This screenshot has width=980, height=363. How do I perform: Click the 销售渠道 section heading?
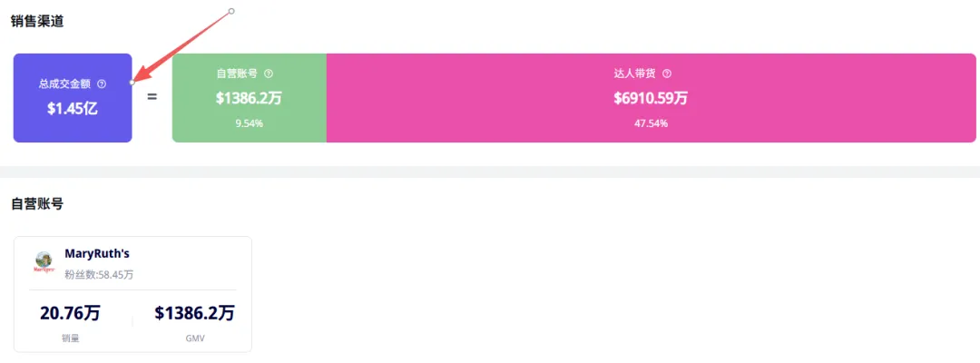coord(37,21)
